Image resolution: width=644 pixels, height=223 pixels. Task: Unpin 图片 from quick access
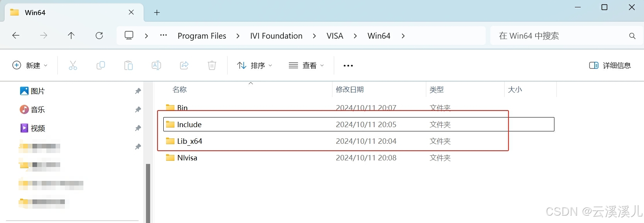point(138,91)
